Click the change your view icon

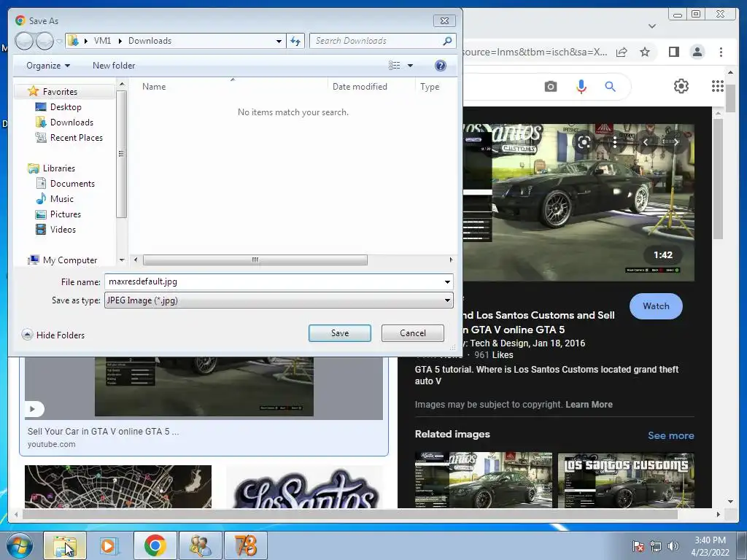point(395,66)
